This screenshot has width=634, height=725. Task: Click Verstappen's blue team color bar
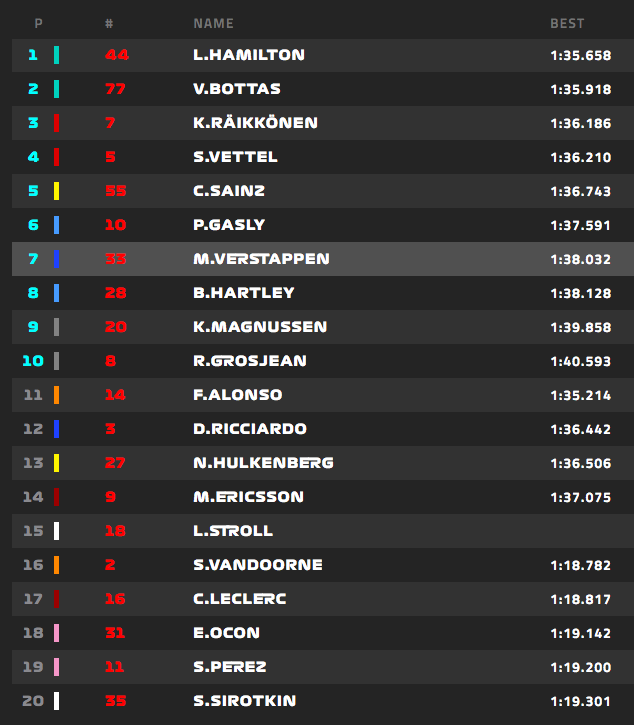57,259
